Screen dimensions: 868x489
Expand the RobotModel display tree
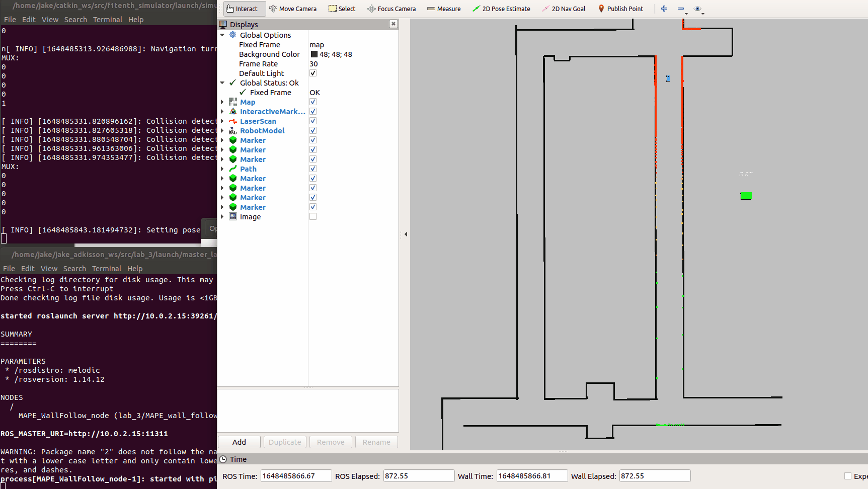222,131
